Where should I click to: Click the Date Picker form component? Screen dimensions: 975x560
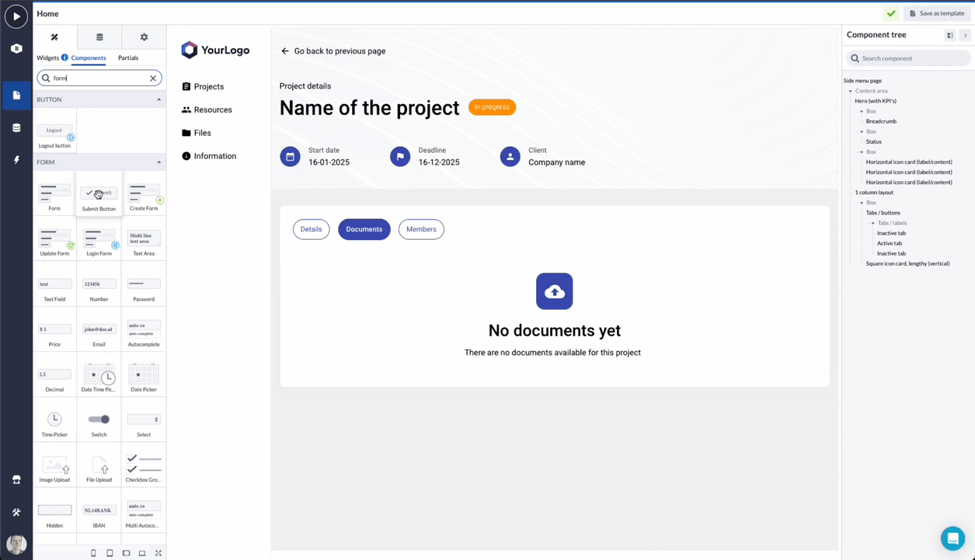coord(143,375)
